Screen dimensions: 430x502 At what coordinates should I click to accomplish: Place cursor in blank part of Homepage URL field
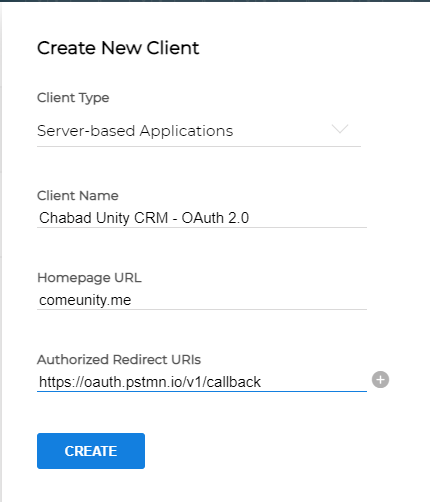point(250,300)
